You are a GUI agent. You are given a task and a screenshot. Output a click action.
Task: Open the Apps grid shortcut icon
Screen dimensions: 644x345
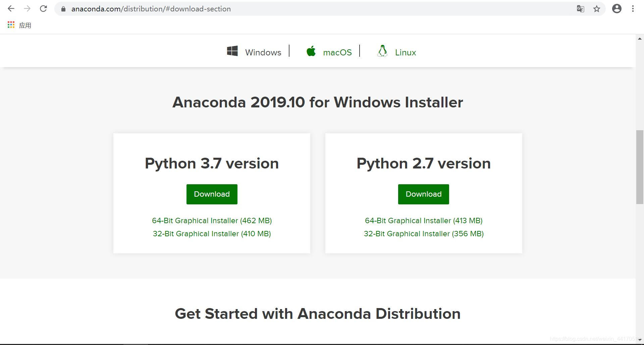pyautogui.click(x=11, y=25)
